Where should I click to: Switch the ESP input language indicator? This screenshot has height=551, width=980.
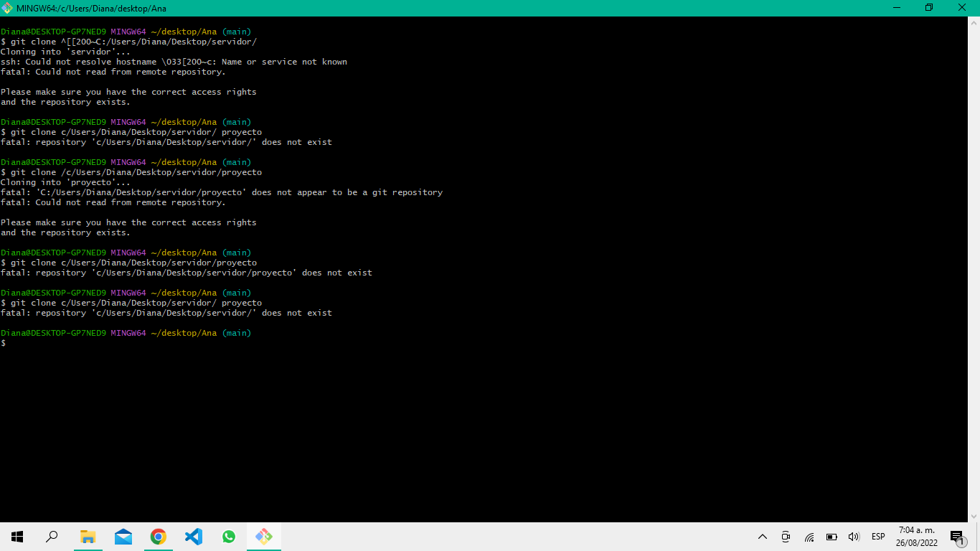[x=878, y=537]
